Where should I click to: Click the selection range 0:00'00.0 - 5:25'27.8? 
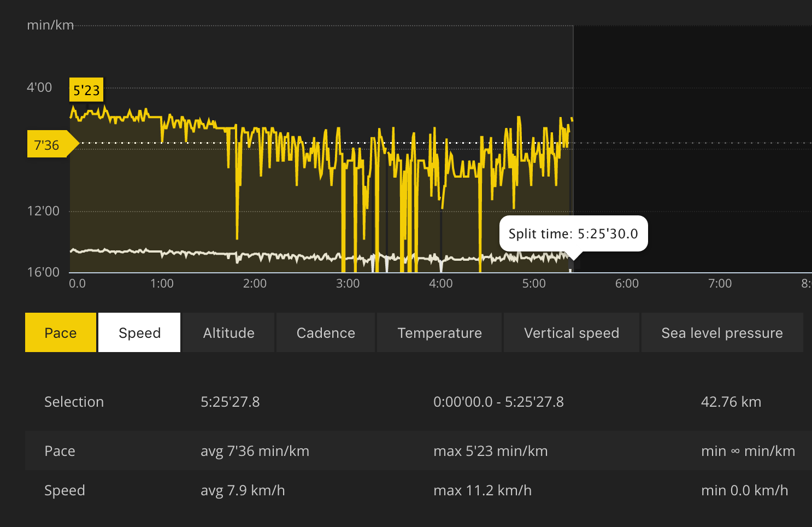click(x=498, y=402)
